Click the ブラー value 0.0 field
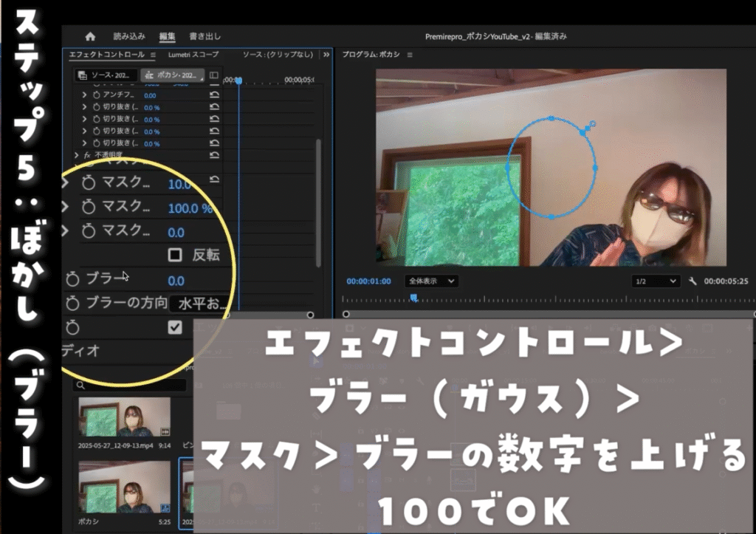Image resolution: width=756 pixels, height=534 pixels. [176, 281]
